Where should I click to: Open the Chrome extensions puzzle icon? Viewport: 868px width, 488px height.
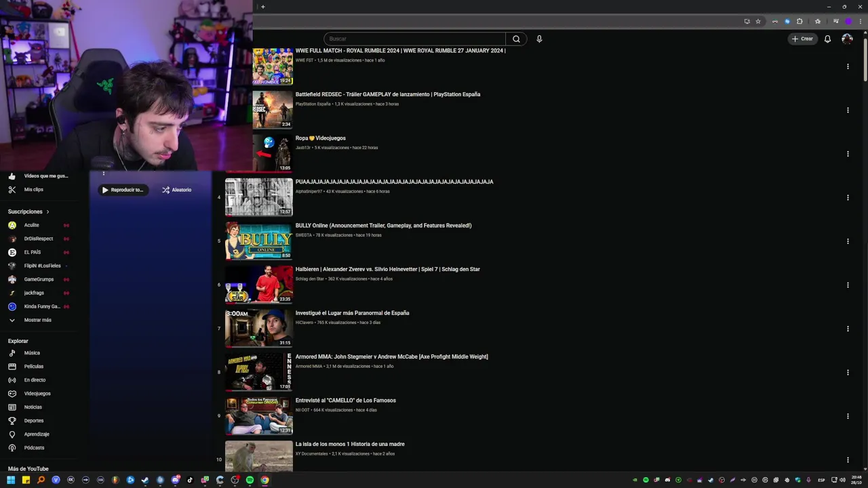point(800,21)
